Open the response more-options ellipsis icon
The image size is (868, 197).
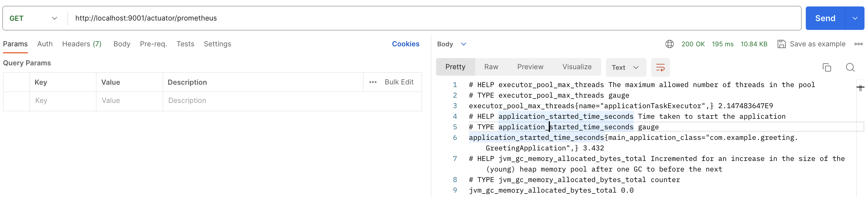[858, 44]
